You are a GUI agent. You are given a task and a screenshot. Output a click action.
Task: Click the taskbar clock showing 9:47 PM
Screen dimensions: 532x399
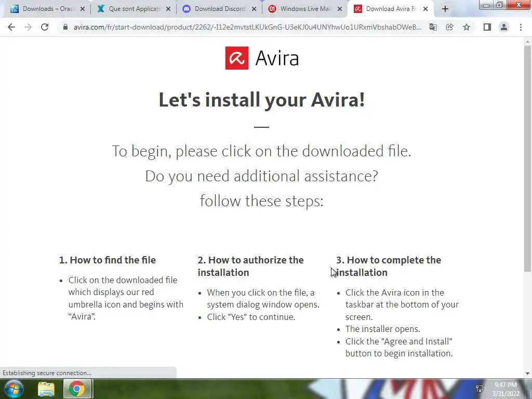tap(506, 389)
